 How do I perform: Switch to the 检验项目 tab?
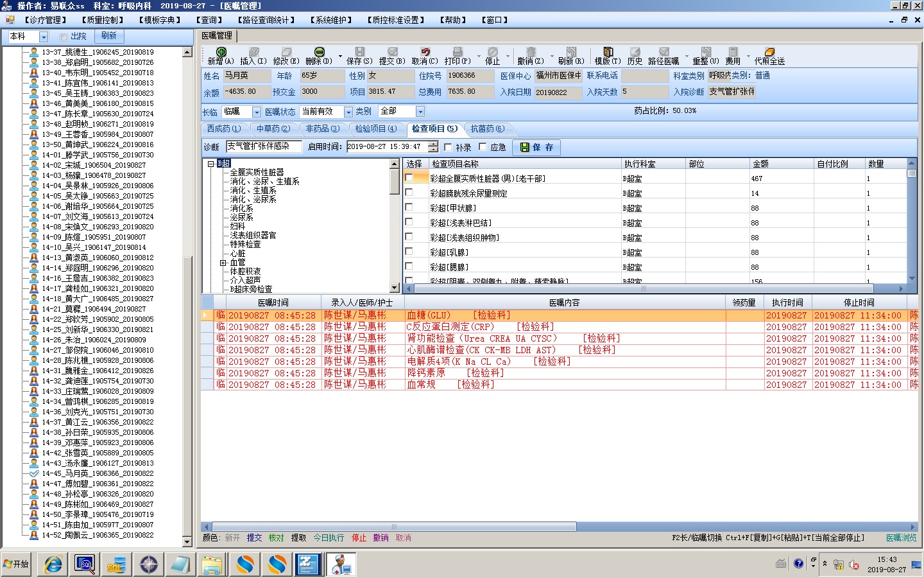[x=375, y=128]
